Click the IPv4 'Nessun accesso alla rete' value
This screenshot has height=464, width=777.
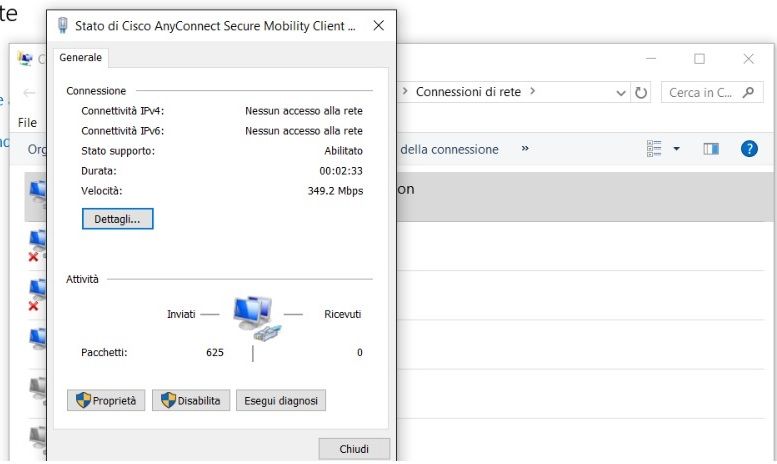click(304, 111)
